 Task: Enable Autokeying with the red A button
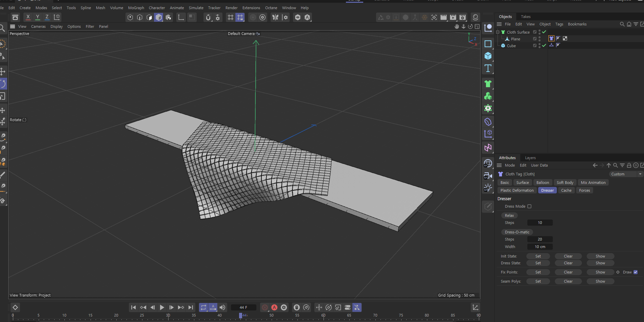coord(274,307)
